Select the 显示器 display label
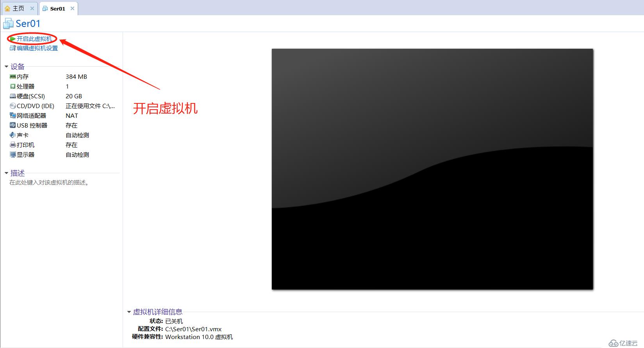Viewport: 644px width, 348px height. tap(26, 155)
